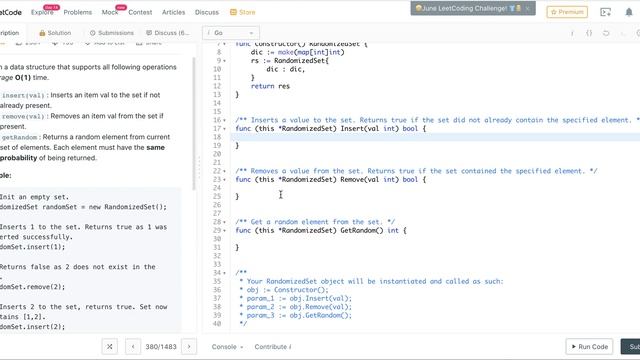The width and height of the screenshot is (640, 360).
Task: Switch to the Solution tab
Action: [x=55, y=33]
